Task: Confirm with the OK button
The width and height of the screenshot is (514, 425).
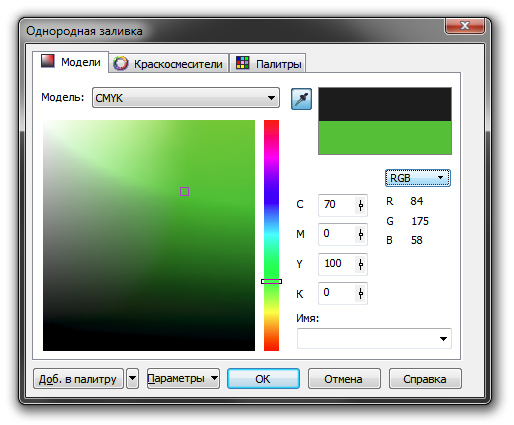Action: [x=263, y=378]
